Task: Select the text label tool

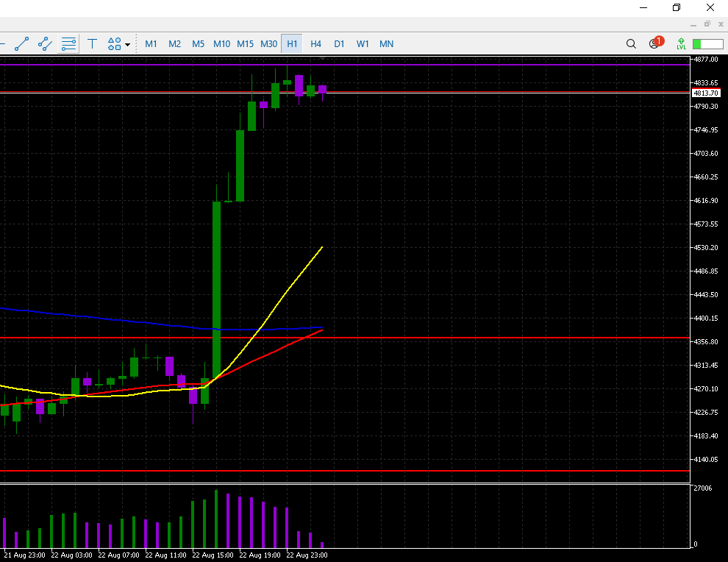Action: tap(92, 43)
